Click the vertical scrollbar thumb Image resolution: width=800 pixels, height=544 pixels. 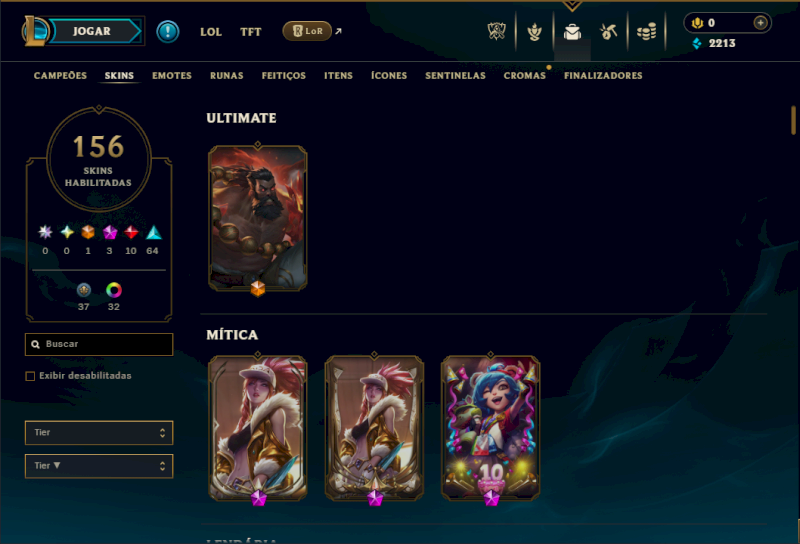point(793,120)
